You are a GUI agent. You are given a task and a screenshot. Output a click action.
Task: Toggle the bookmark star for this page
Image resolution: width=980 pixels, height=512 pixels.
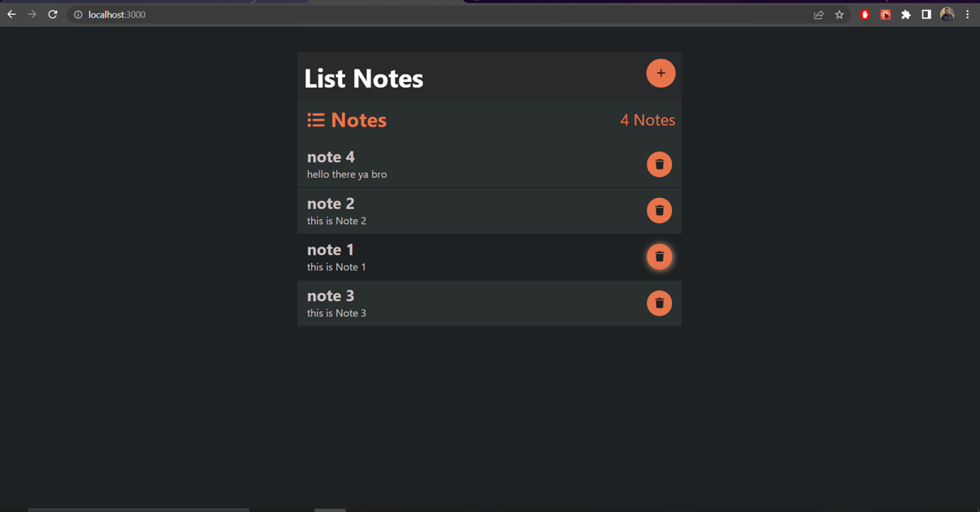[x=839, y=14]
